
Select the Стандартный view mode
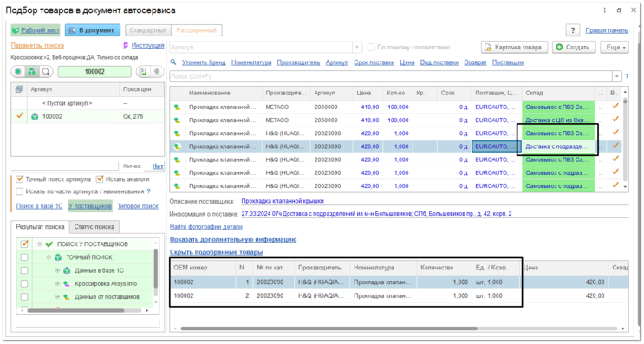pos(148,30)
